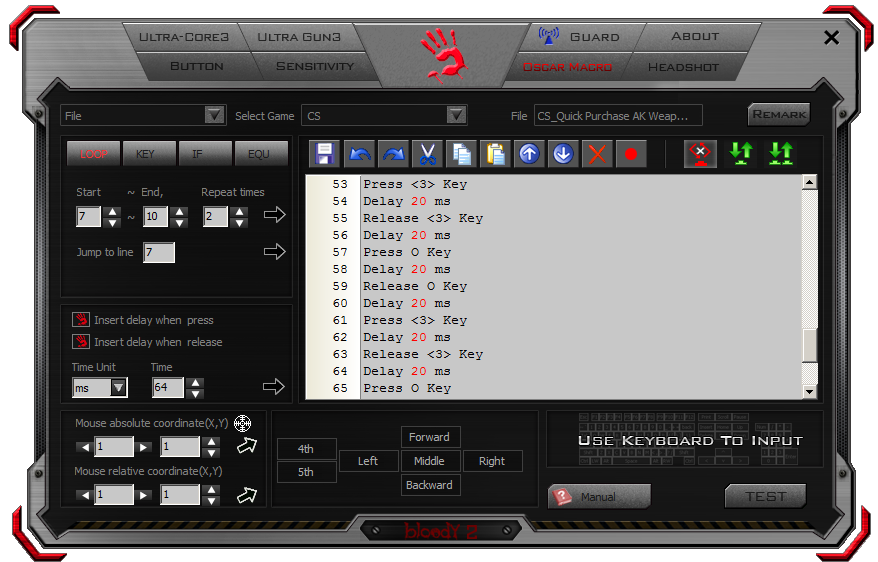Click the 4th mouse button
The image size is (878, 562).
306,449
